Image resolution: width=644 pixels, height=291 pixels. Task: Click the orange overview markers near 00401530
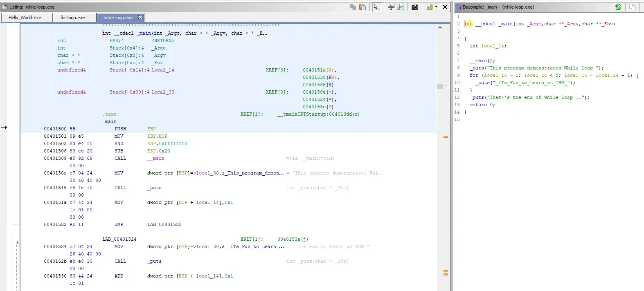(446, 273)
